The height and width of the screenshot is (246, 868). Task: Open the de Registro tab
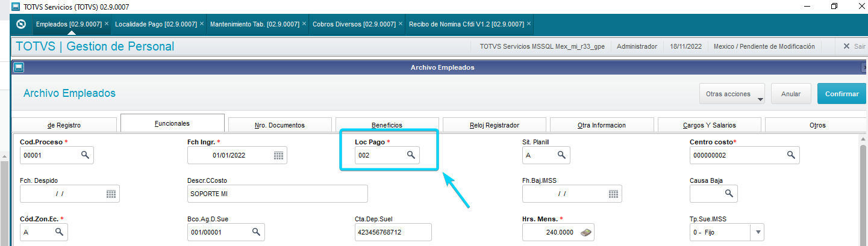pos(64,125)
